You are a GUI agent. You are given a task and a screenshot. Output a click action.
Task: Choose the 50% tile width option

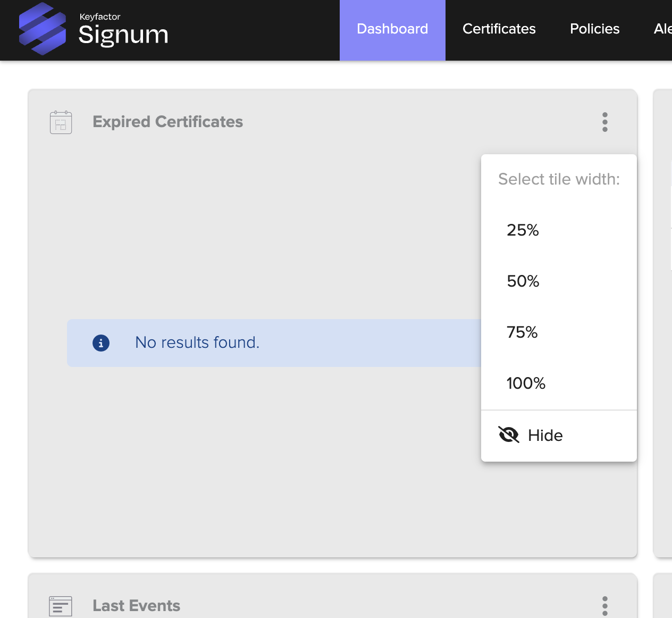(523, 281)
